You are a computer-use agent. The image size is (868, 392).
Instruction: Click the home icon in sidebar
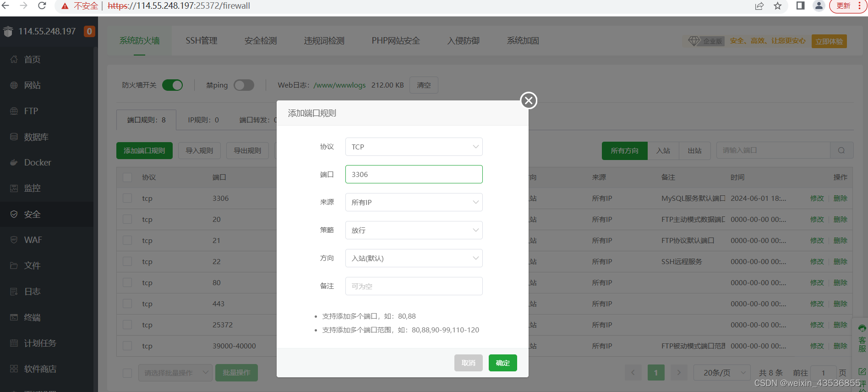14,59
